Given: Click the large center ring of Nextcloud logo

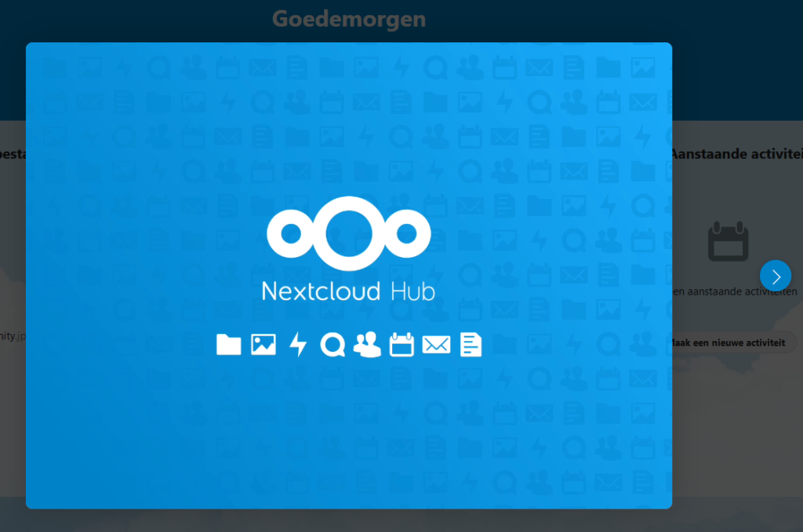Looking at the screenshot, I should coord(349,234).
